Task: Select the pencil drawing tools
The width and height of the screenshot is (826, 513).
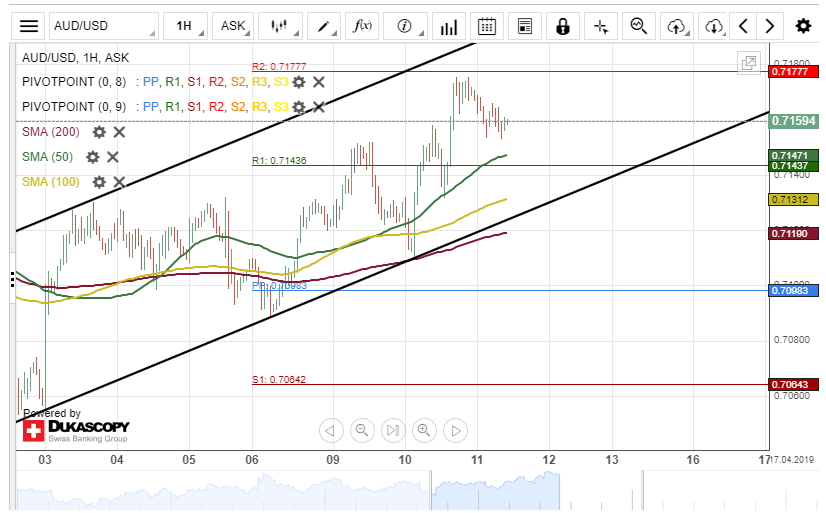Action: coord(323,26)
